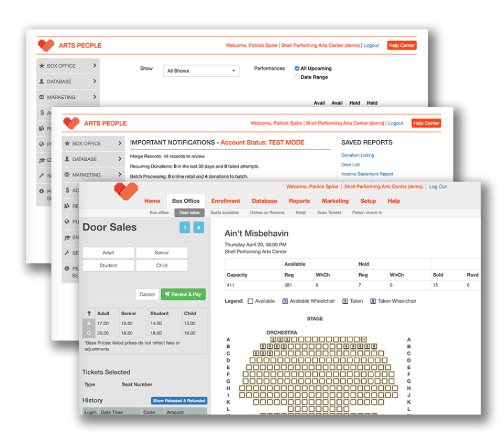
Task: Add a Child ticket
Action: [x=162, y=265]
